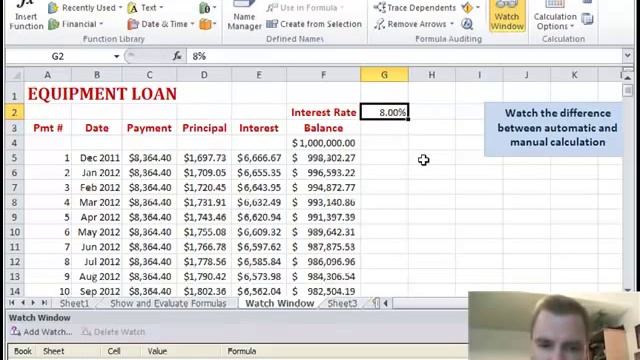640x360 pixels.
Task: Toggle the Watch Window button
Action: pyautogui.click(x=507, y=16)
